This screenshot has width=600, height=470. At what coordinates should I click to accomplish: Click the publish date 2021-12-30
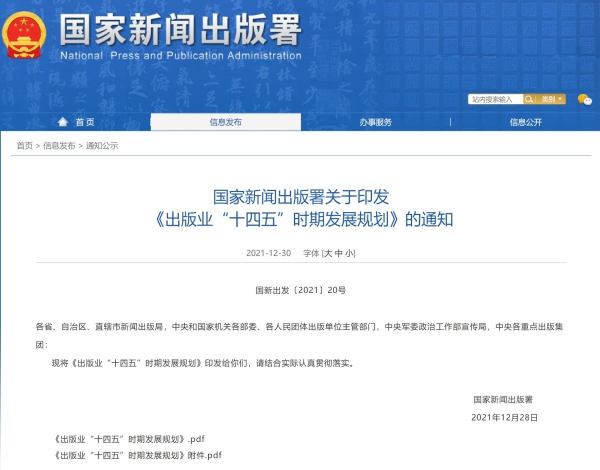[269, 253]
